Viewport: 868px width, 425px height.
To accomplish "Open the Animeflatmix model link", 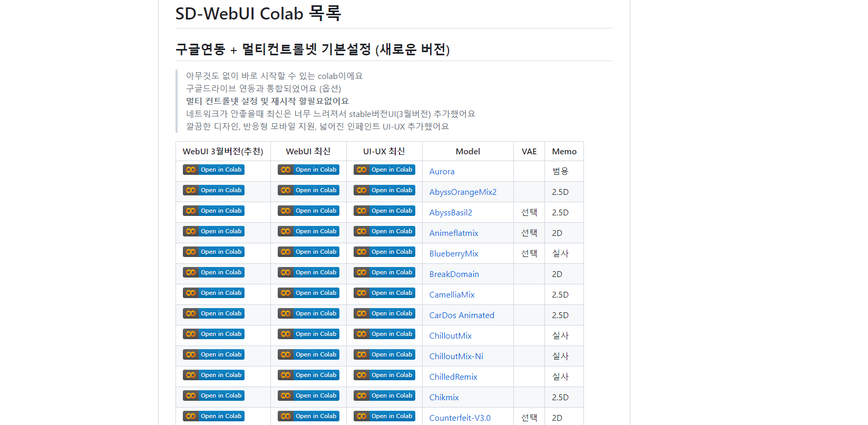I will pos(454,233).
